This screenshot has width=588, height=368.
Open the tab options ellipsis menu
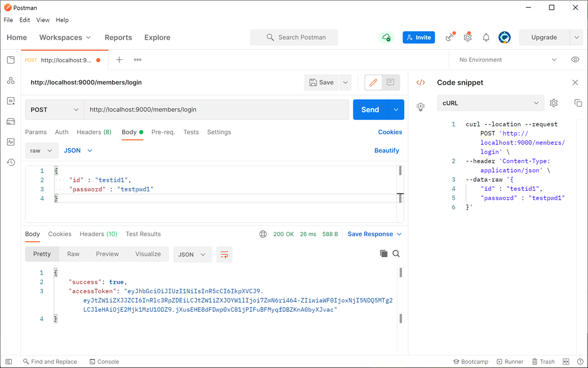137,59
